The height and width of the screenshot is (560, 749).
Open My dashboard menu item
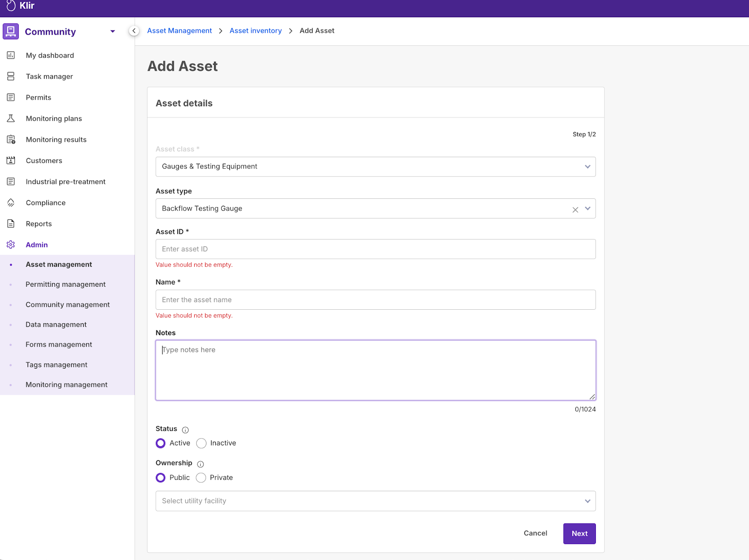point(50,55)
